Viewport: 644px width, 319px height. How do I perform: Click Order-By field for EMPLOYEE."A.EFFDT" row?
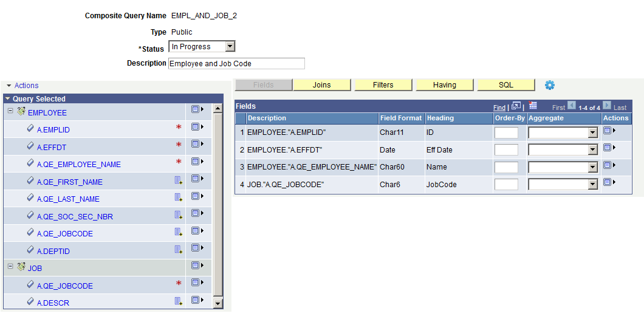tap(507, 150)
